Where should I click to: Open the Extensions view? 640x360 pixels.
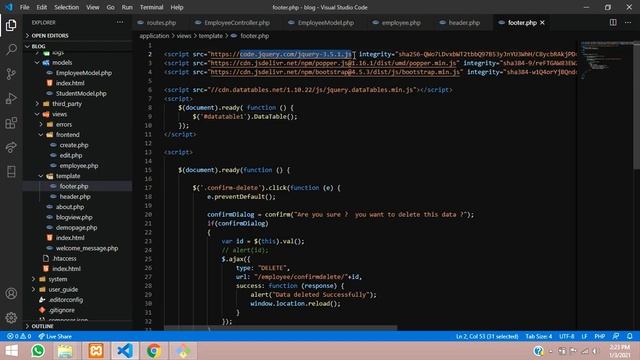coord(11,123)
